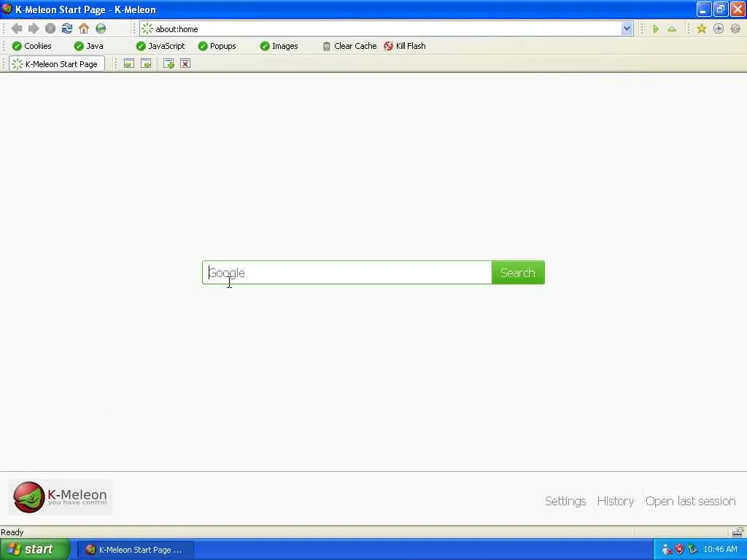Click the K-Meleon logo at bottom left
The width and height of the screenshot is (747, 560).
tap(60, 497)
